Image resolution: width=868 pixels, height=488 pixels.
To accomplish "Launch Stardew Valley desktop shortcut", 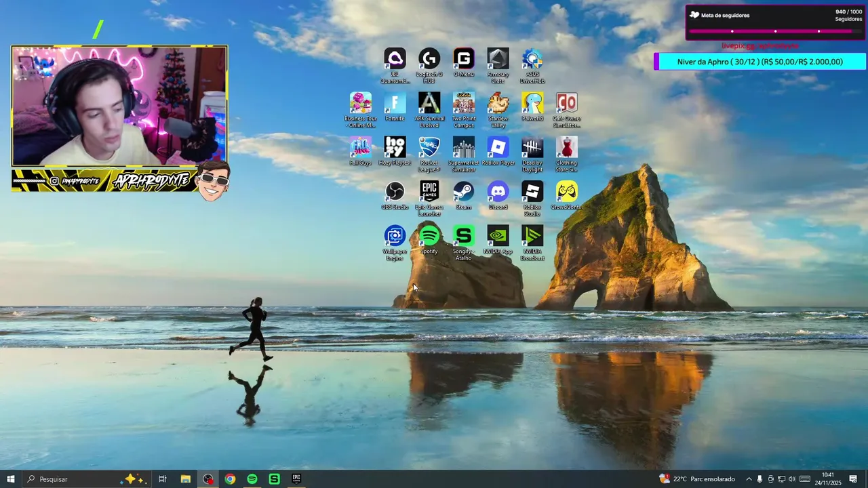I will tap(498, 110).
